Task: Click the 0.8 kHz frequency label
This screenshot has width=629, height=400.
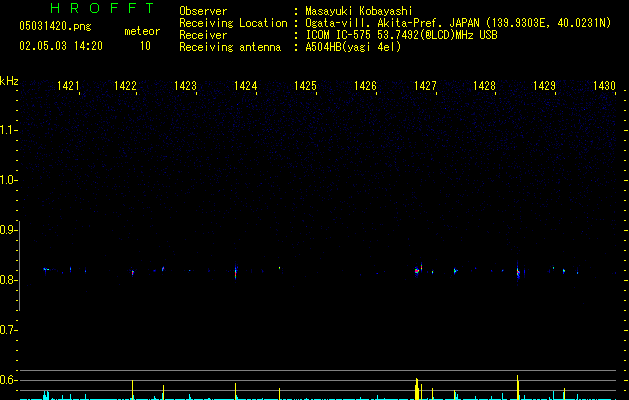Action: (x=8, y=280)
